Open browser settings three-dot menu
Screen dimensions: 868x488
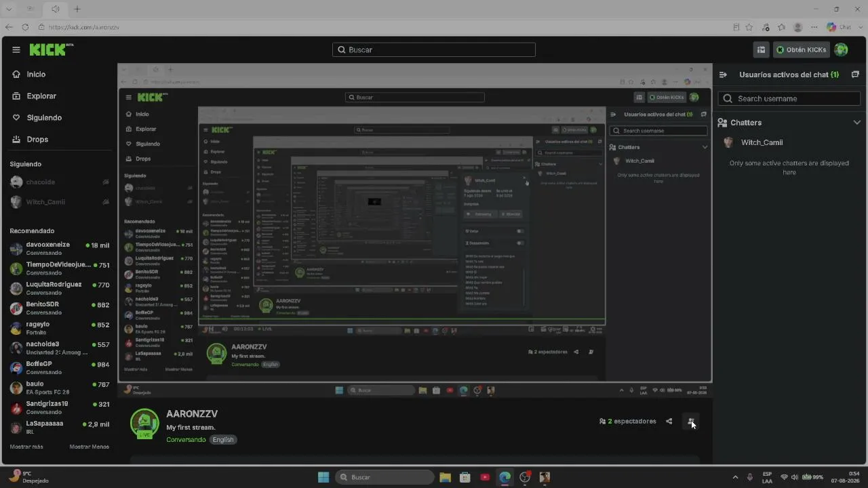[814, 27]
